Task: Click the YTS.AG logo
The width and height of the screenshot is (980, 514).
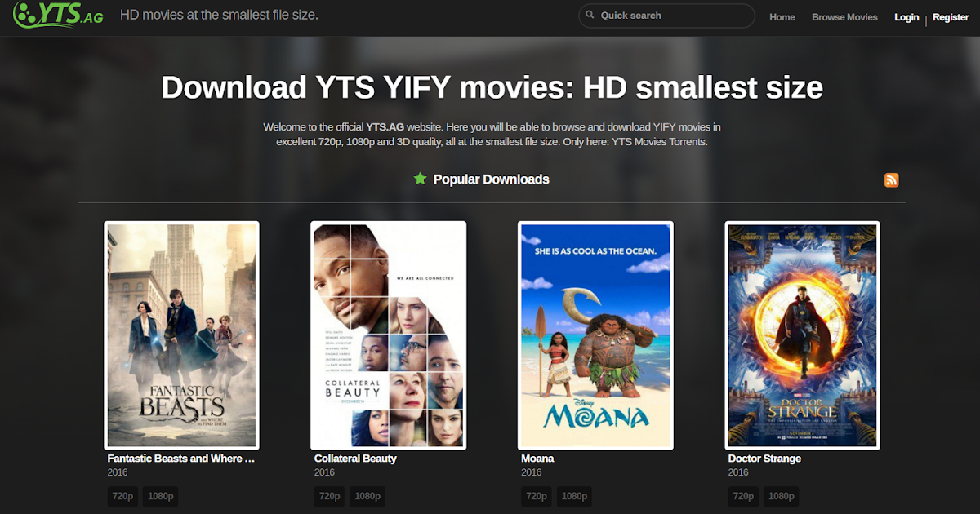Action: (x=58, y=14)
